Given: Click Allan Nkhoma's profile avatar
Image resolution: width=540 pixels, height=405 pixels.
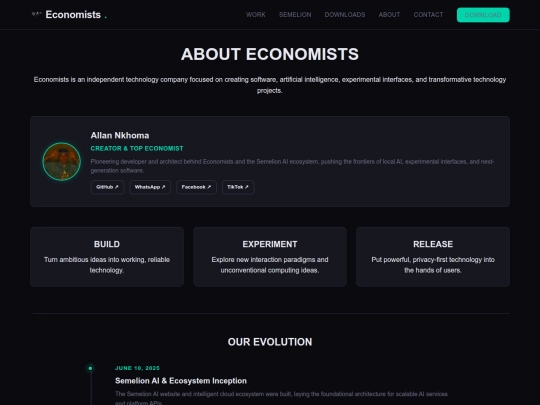Looking at the screenshot, I should [62, 162].
